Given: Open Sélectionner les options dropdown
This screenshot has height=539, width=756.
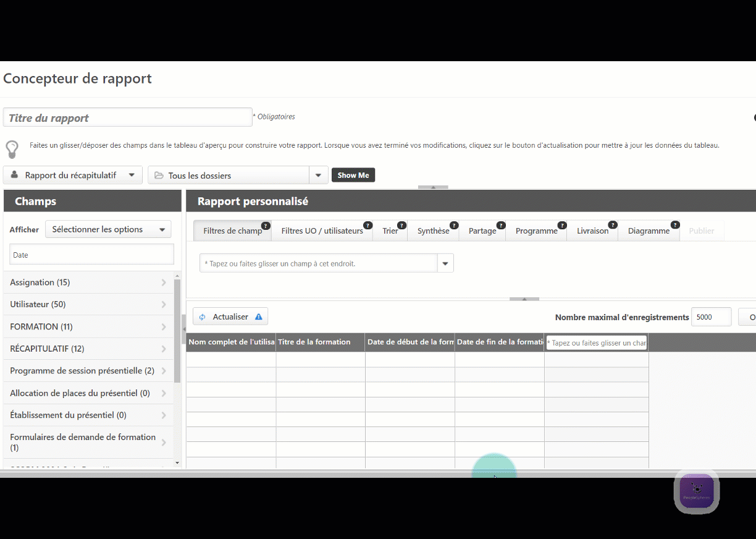Looking at the screenshot, I should [108, 229].
